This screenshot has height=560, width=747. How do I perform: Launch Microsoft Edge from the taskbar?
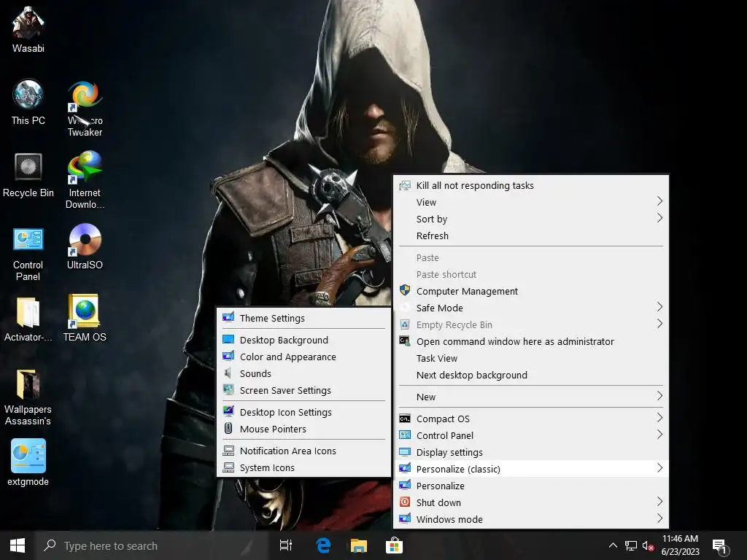(323, 545)
